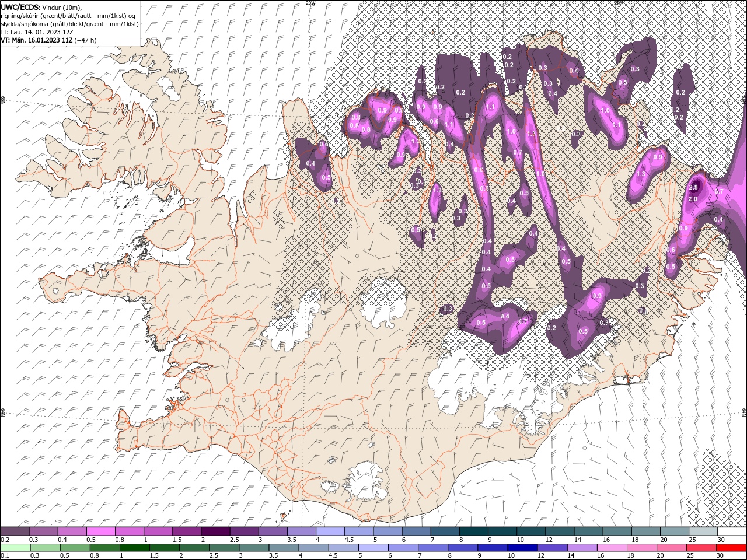Click the light violet swatch labeled 14 on lower scale

582,548
